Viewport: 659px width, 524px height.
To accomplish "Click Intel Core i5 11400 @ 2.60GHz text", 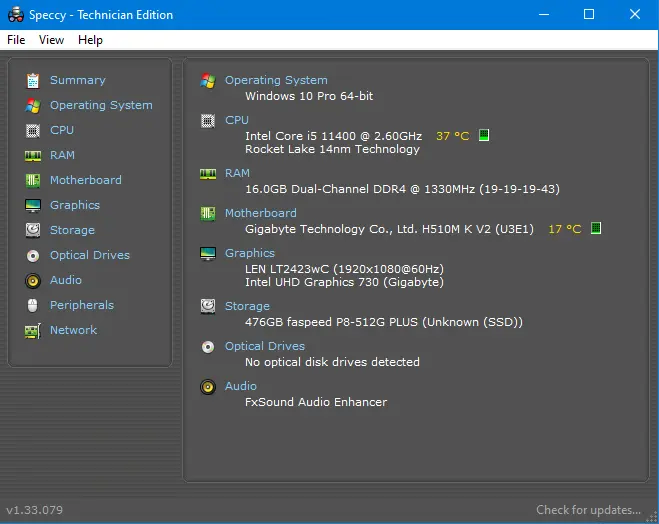I will tap(333, 136).
